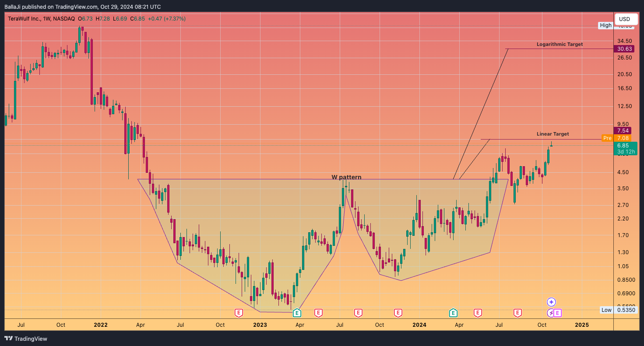Click the BallaJi published on TradingView.com header
The height and width of the screenshot is (346, 644).
pyautogui.click(x=82, y=7)
